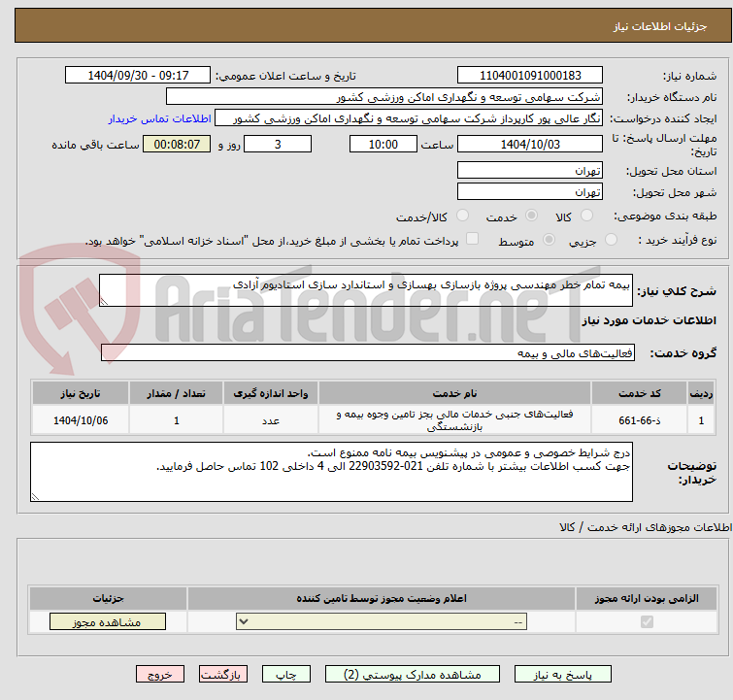The image size is (733, 700).
Task: Click the شماره نیاز number field
Action: [x=530, y=76]
